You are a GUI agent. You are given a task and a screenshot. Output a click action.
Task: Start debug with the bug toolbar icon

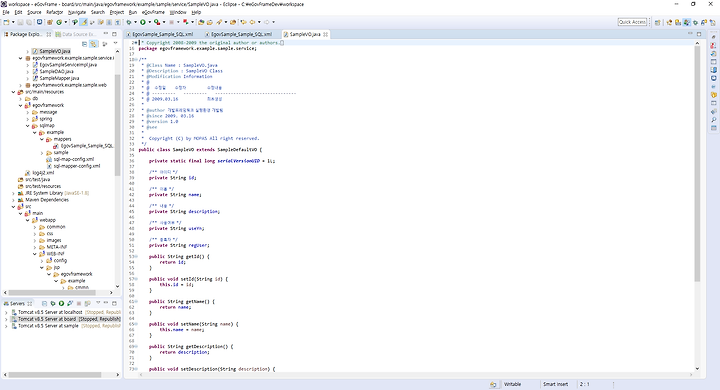[129, 22]
